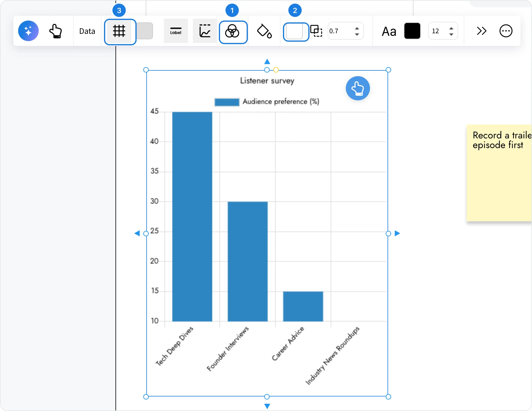Toggle chart grid lines icon
This screenshot has width=532, height=411.
(x=119, y=31)
